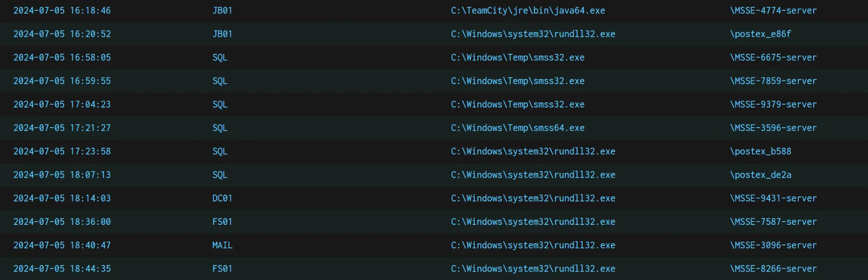Click the 17:04:23 timestamp
868x280 pixels.
pyautogui.click(x=62, y=104)
